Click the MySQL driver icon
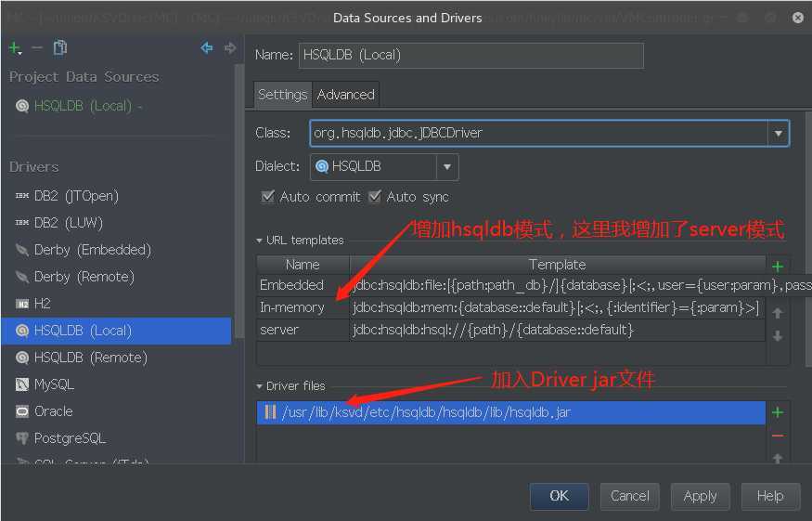812x521 pixels. pos(21,384)
